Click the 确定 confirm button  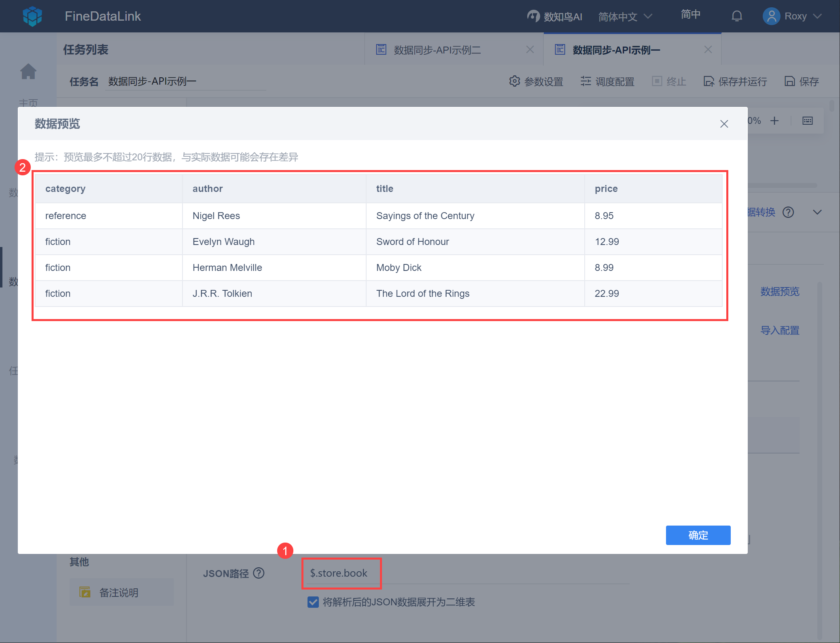point(698,535)
